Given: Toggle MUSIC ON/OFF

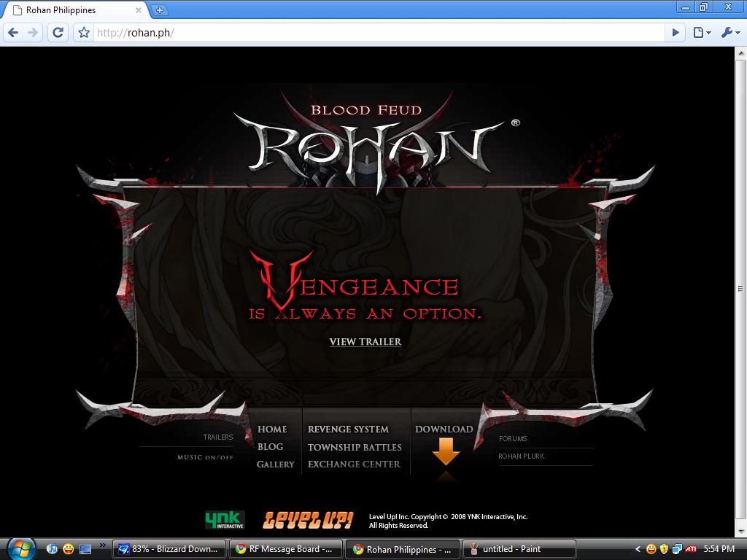Looking at the screenshot, I should coord(205,457).
